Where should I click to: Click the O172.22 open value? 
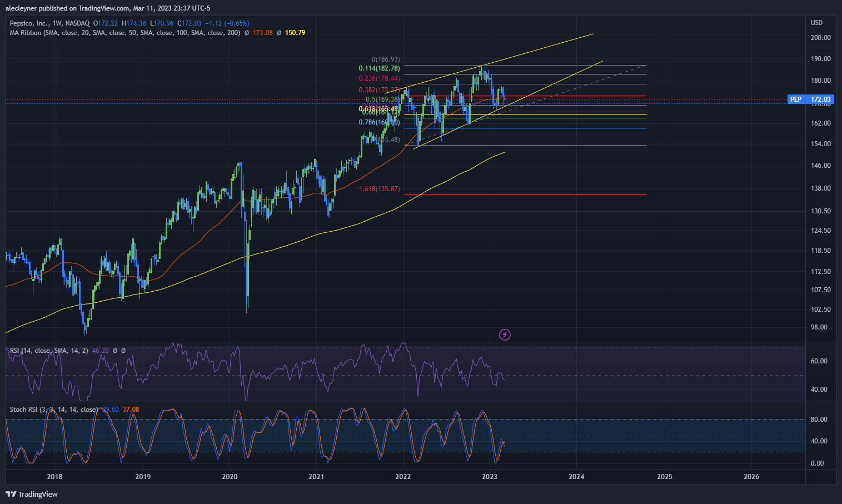point(106,23)
